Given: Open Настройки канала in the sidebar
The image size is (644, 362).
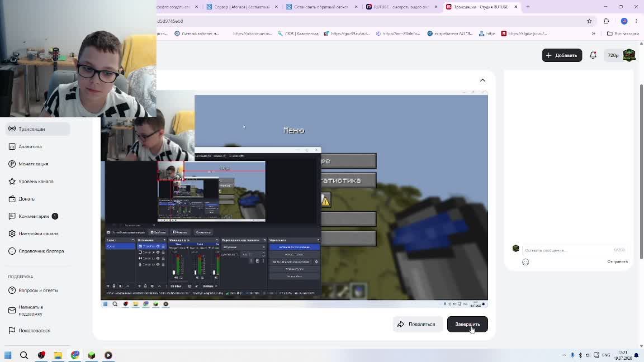Looking at the screenshot, I should click(x=38, y=234).
